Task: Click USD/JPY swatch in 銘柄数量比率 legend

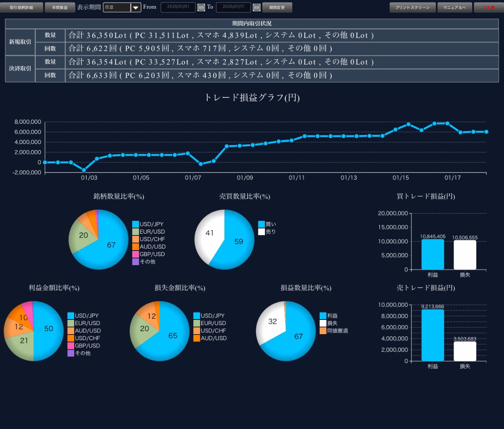Action: point(135,224)
